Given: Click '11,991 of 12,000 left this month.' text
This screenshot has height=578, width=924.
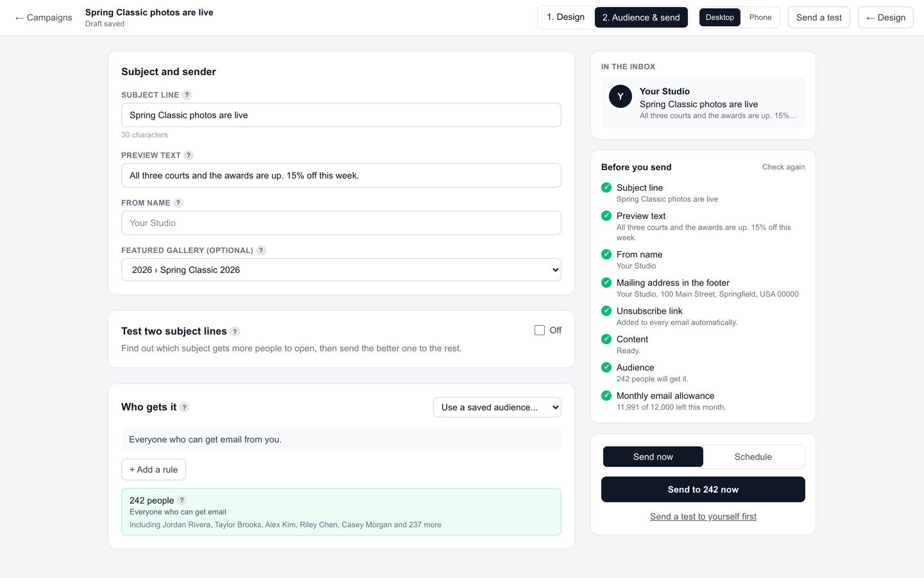Looking at the screenshot, I should pyautogui.click(x=671, y=407).
